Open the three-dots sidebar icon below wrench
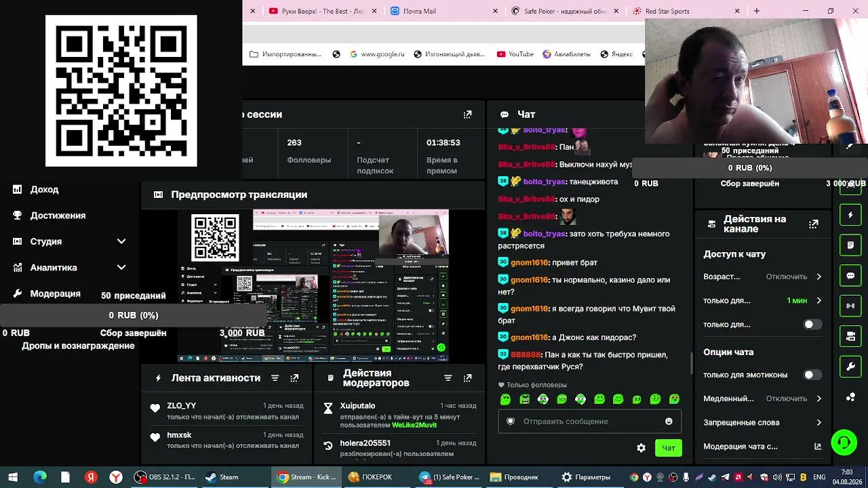The image size is (868, 488). pos(850,397)
